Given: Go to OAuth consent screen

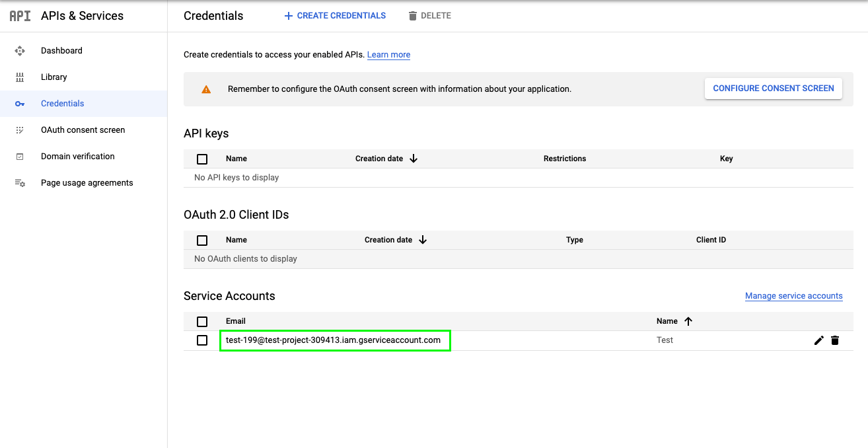Looking at the screenshot, I should [83, 130].
